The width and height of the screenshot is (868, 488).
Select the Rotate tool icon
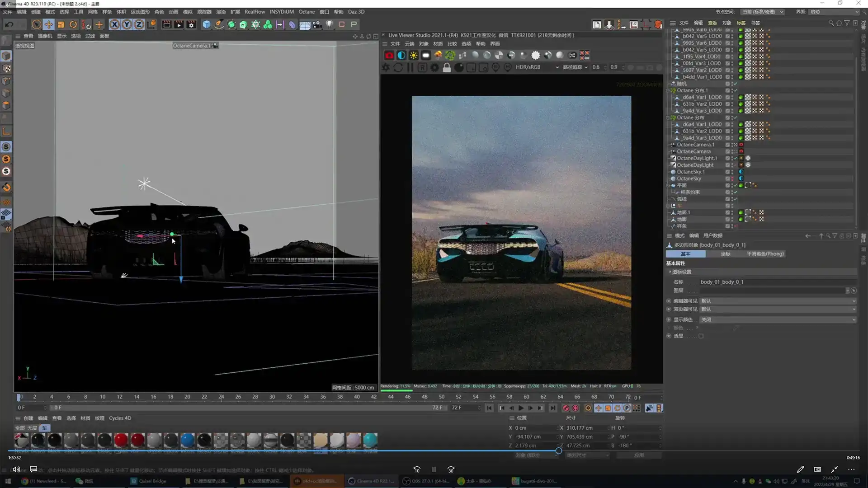pyautogui.click(x=73, y=24)
